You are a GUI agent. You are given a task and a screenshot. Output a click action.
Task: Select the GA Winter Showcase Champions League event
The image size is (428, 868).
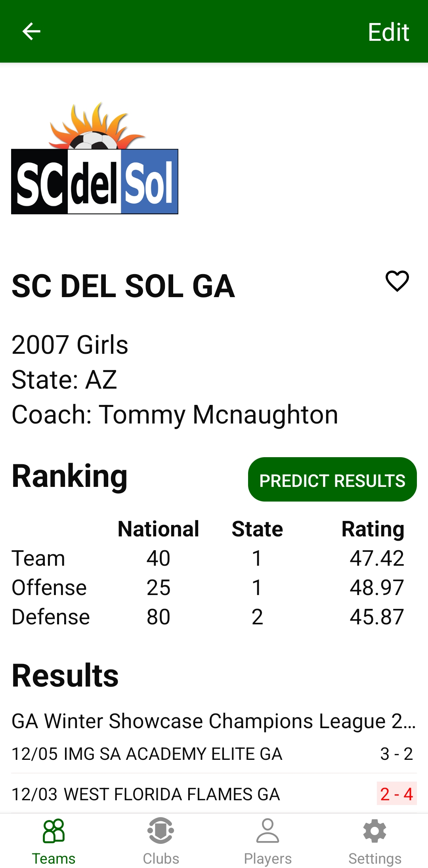tap(213, 721)
